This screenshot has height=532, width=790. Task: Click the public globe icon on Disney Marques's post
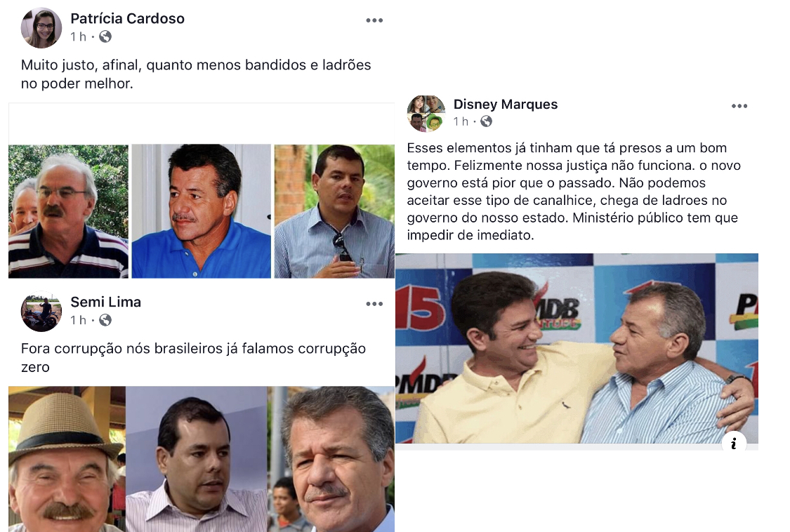486,121
